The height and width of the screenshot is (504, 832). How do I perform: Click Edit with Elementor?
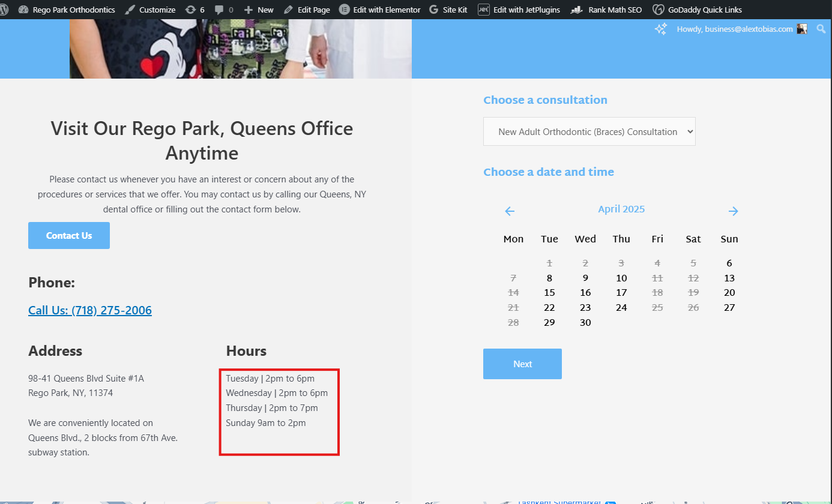point(380,10)
